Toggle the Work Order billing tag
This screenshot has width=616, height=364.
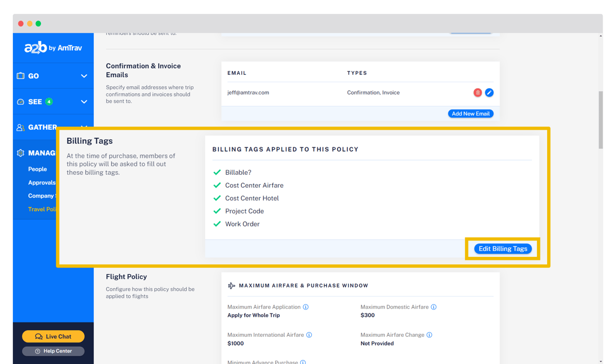pyautogui.click(x=217, y=224)
